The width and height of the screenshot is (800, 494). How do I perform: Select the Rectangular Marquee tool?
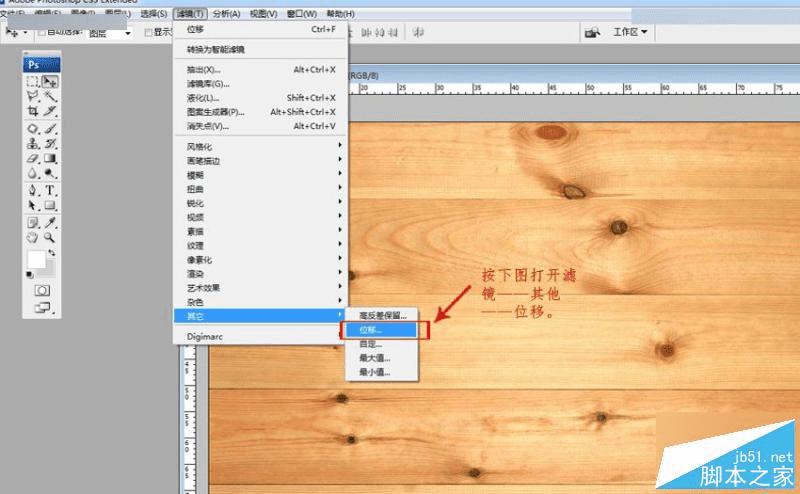[33, 82]
